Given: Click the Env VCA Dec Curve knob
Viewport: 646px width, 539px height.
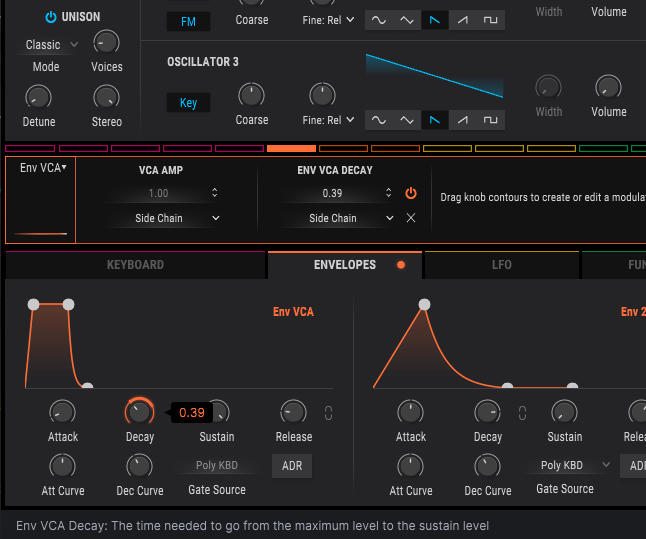Looking at the screenshot, I should [139, 466].
